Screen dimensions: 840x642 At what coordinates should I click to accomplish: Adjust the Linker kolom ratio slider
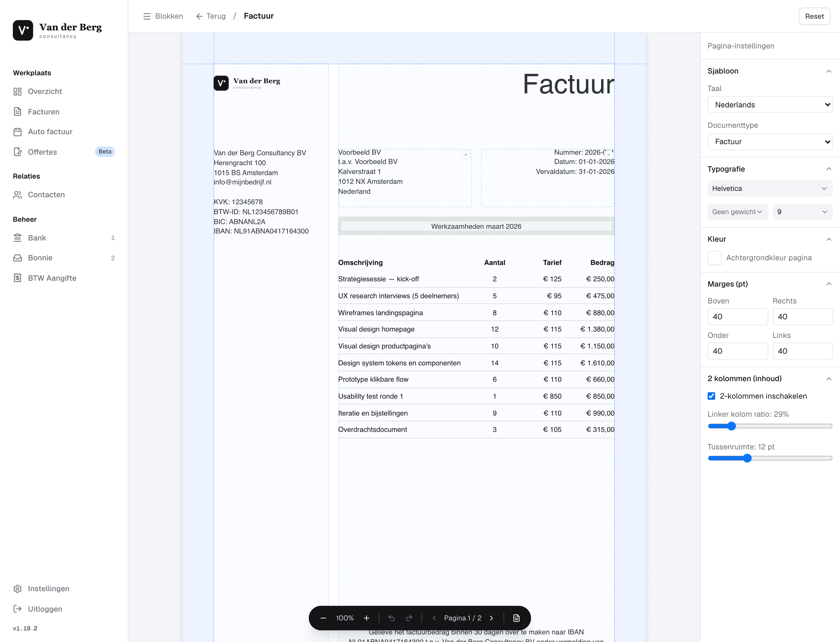(770, 426)
